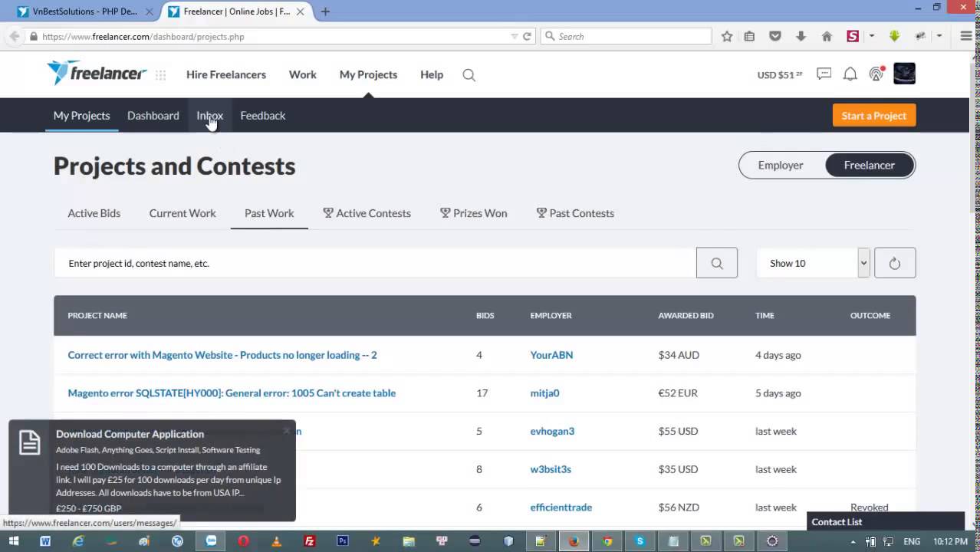Image resolution: width=980 pixels, height=552 pixels.
Task: Open Photoshop from the taskbar
Action: 343,540
